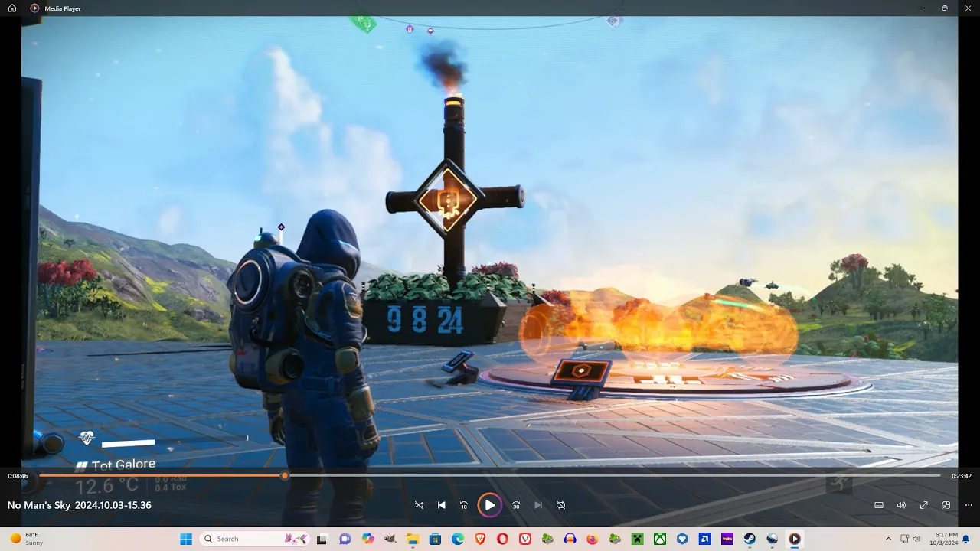Open the volume control
This screenshot has height=551, width=980.
901,505
